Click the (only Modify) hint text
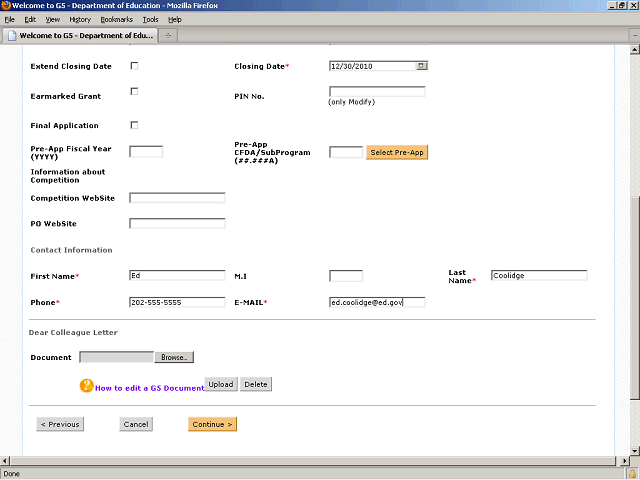The height and width of the screenshot is (480, 640). coord(351,102)
